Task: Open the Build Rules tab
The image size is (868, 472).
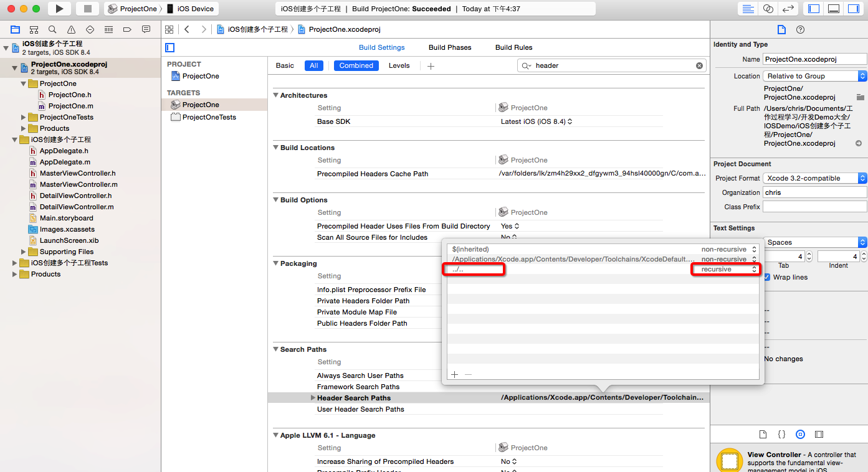Action: click(513, 47)
